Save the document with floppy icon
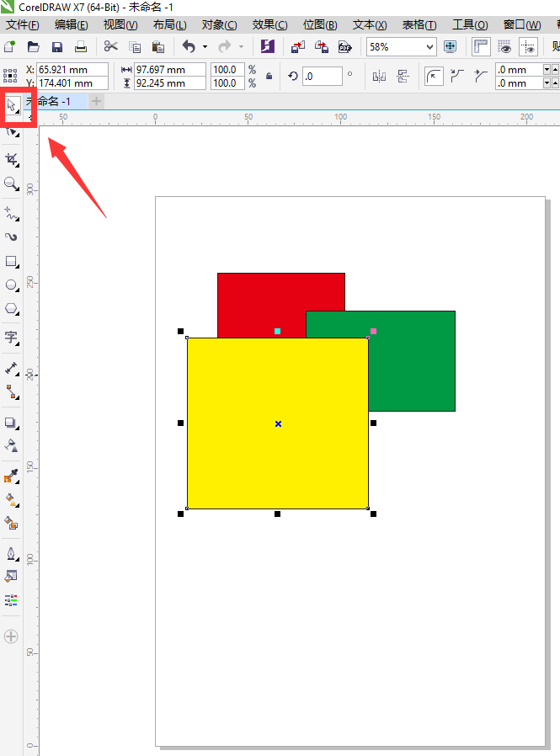Image resolution: width=560 pixels, height=756 pixels. (x=57, y=47)
